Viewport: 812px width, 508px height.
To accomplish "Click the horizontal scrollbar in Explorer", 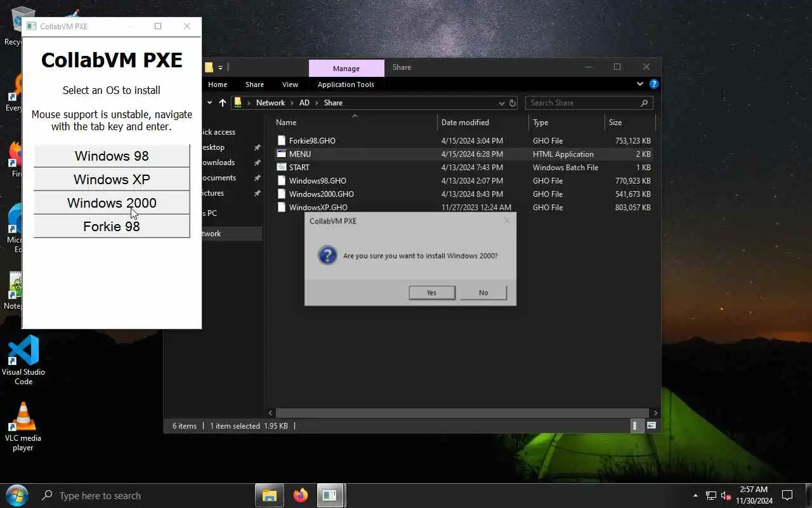I will coord(462,413).
